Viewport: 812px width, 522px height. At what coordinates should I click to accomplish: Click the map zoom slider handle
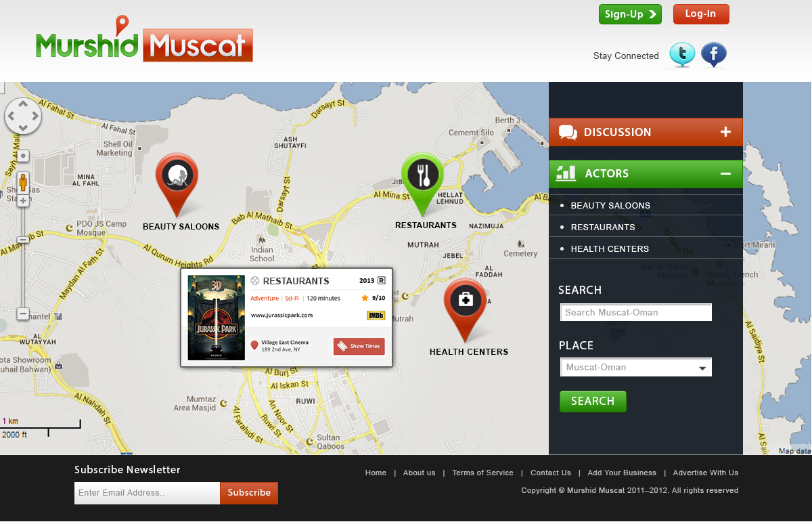[x=23, y=240]
